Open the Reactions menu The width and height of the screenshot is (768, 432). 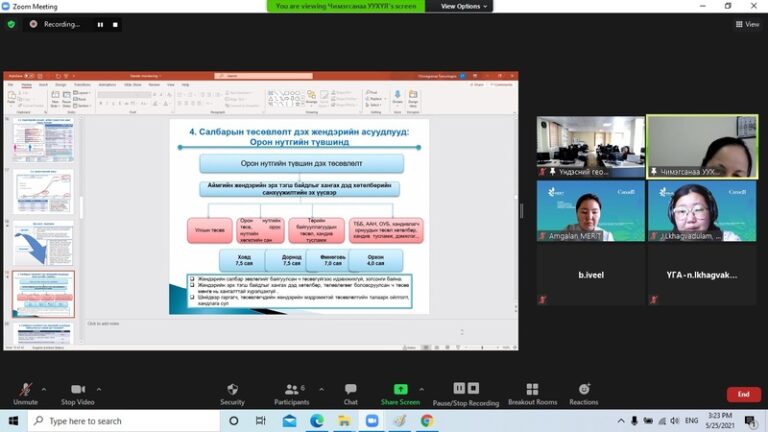point(584,390)
